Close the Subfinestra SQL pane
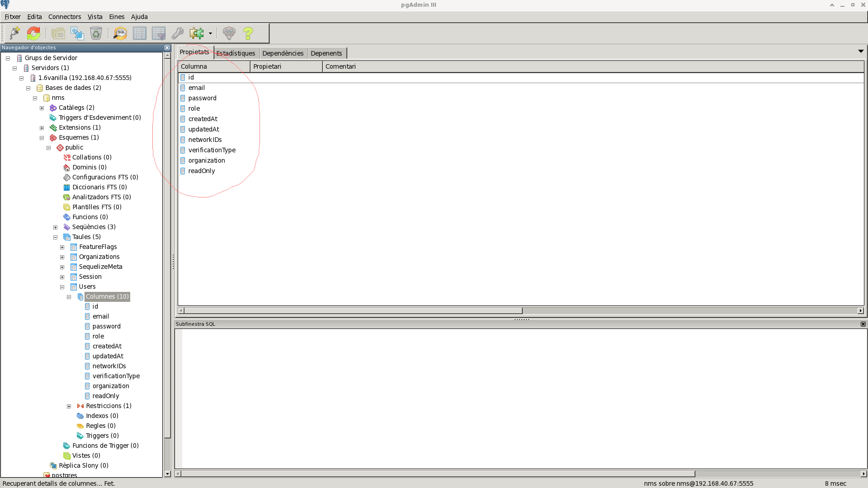The height and width of the screenshot is (488, 868). click(x=863, y=324)
